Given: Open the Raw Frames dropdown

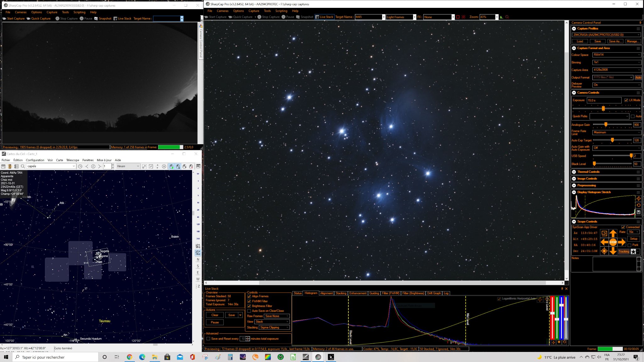Looking at the screenshot, I should 277,316.
